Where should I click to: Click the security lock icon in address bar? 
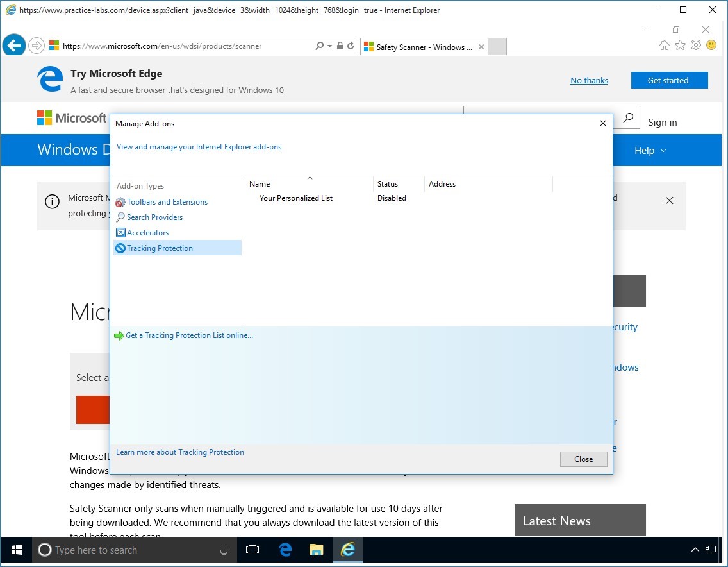tap(340, 46)
